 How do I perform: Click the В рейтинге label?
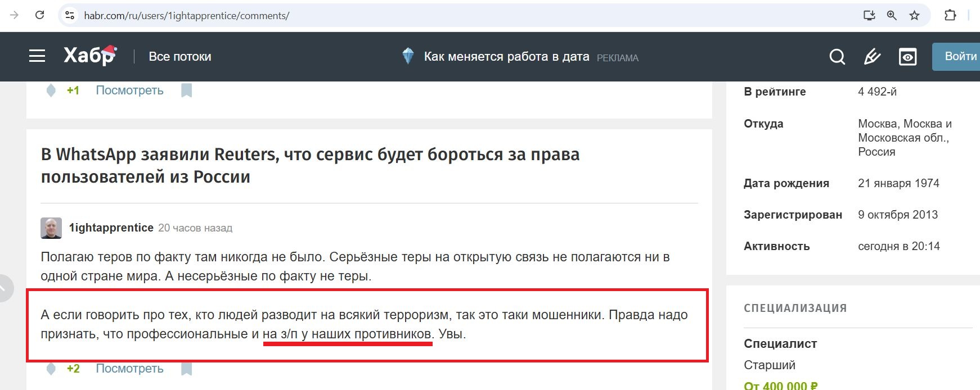(775, 92)
